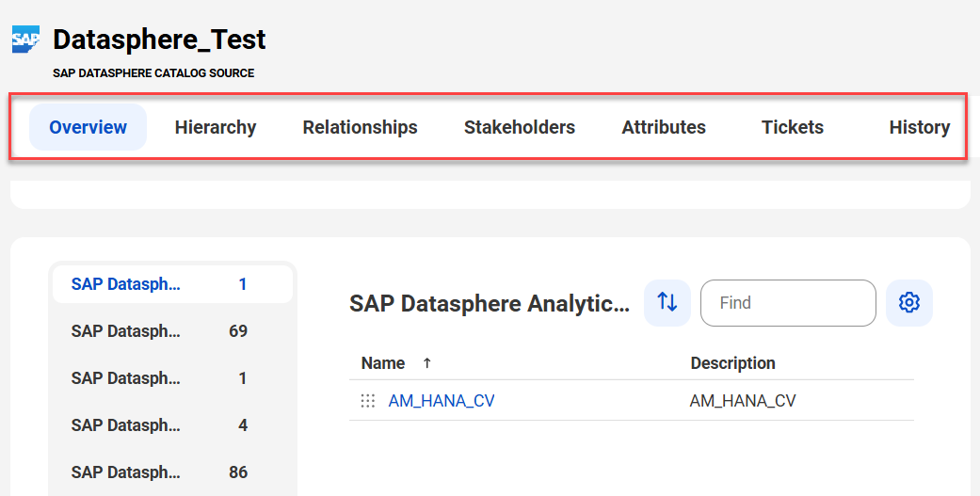Click inside the Find search field
Image resolution: width=980 pixels, height=496 pixels.
788,303
